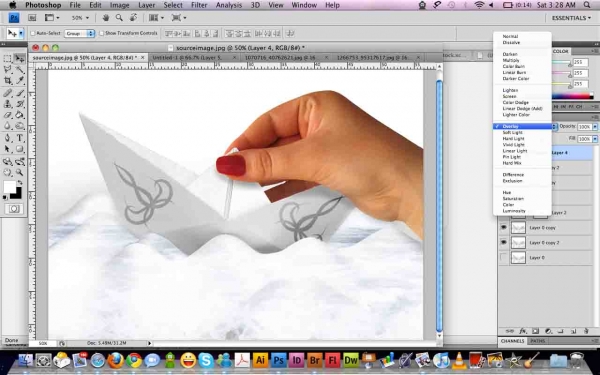
Task: Open the Screen Mode dropdown
Action: tap(179, 18)
